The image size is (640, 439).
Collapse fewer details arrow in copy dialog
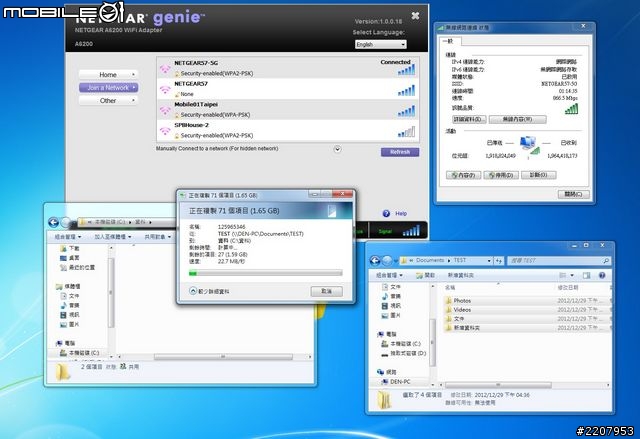point(193,291)
